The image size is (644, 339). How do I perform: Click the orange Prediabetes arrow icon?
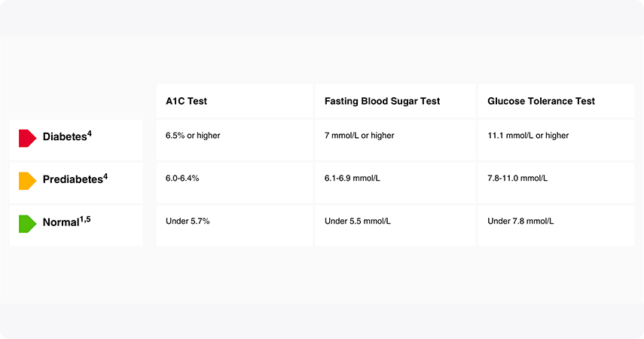pos(28,182)
